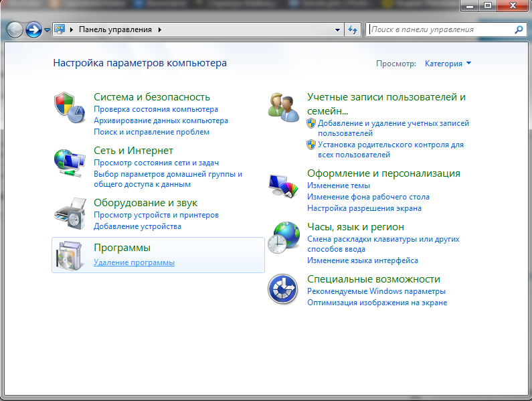Click the Control Panel icon in address bar
This screenshot has height=401, width=532.
(x=60, y=29)
